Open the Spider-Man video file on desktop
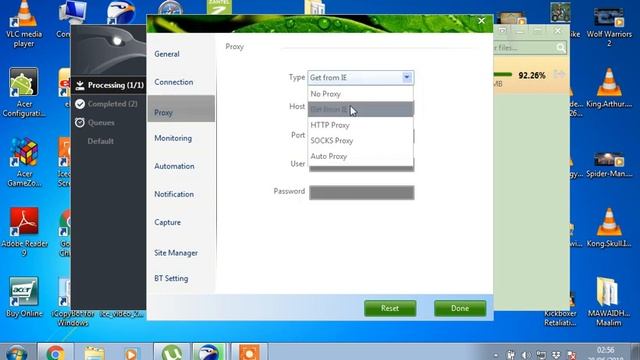The height and width of the screenshot is (360, 640). pos(609,165)
